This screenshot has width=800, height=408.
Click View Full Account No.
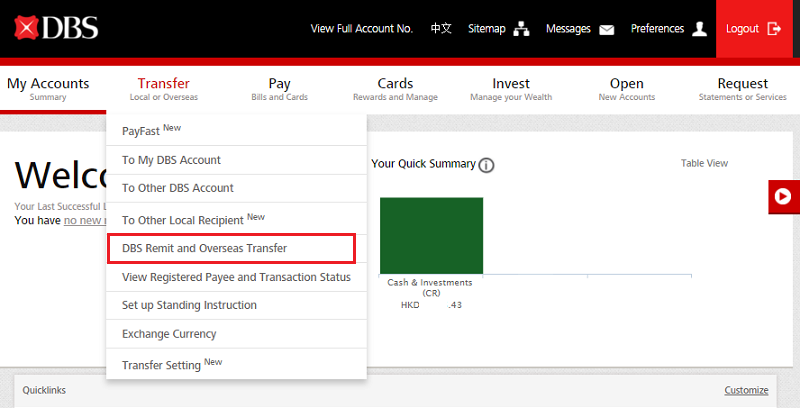point(361,29)
